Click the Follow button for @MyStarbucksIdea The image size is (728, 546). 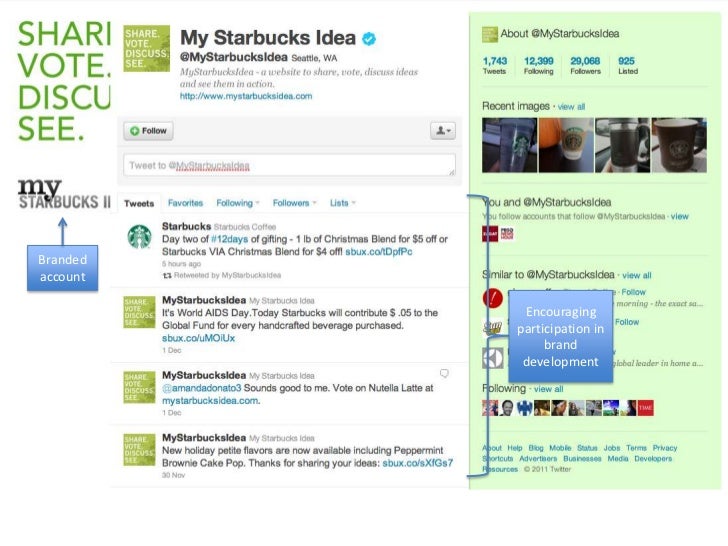pyautogui.click(x=149, y=131)
